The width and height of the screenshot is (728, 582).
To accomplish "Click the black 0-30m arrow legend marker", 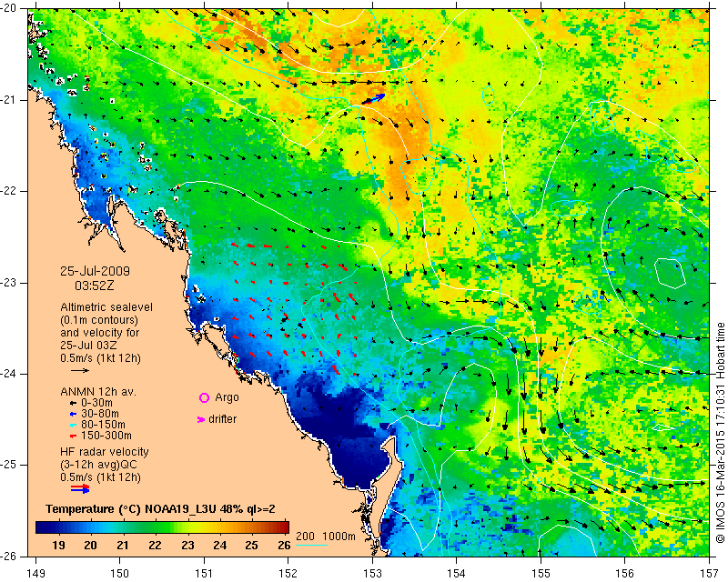I will [73, 403].
